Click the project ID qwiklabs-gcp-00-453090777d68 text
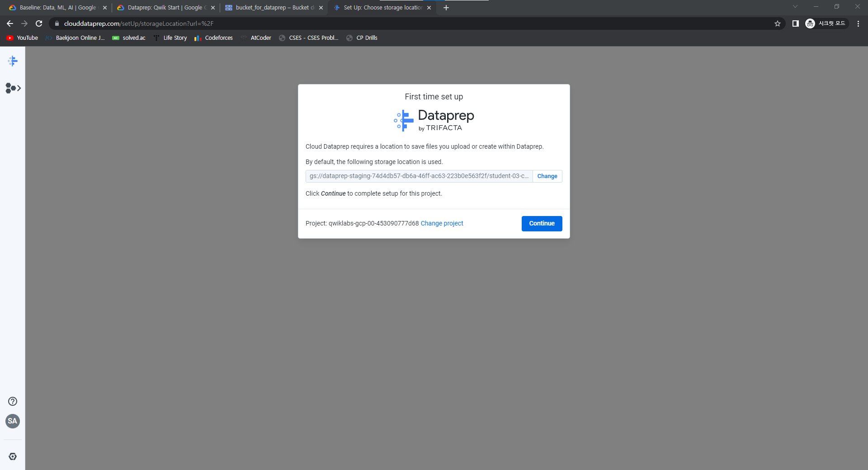868x470 pixels. click(x=373, y=223)
